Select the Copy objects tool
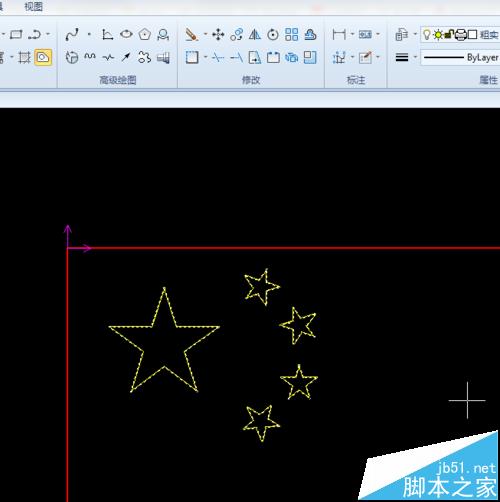The image size is (500, 502). point(236,34)
